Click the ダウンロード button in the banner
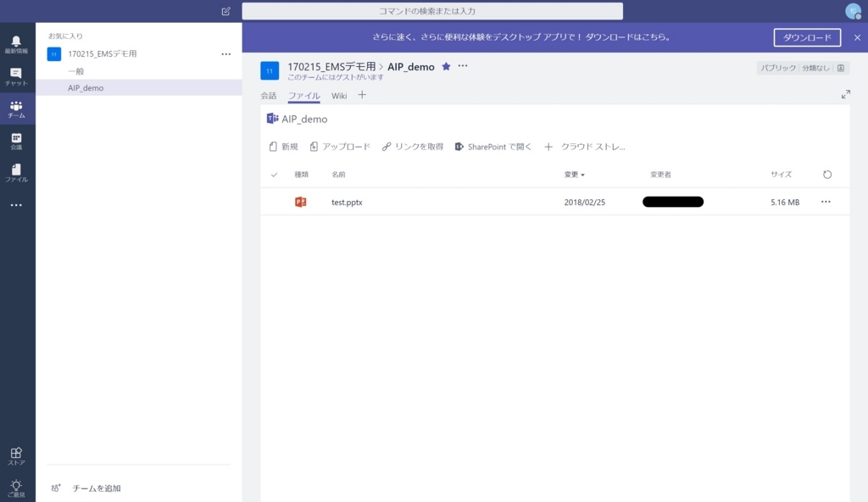 coord(806,37)
